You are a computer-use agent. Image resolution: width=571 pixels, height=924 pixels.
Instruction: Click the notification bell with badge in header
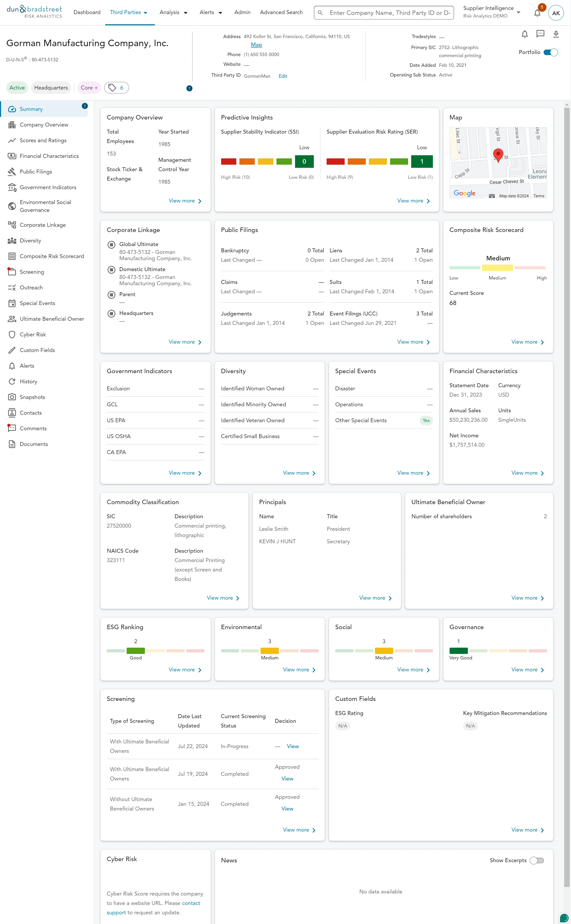[x=537, y=13]
